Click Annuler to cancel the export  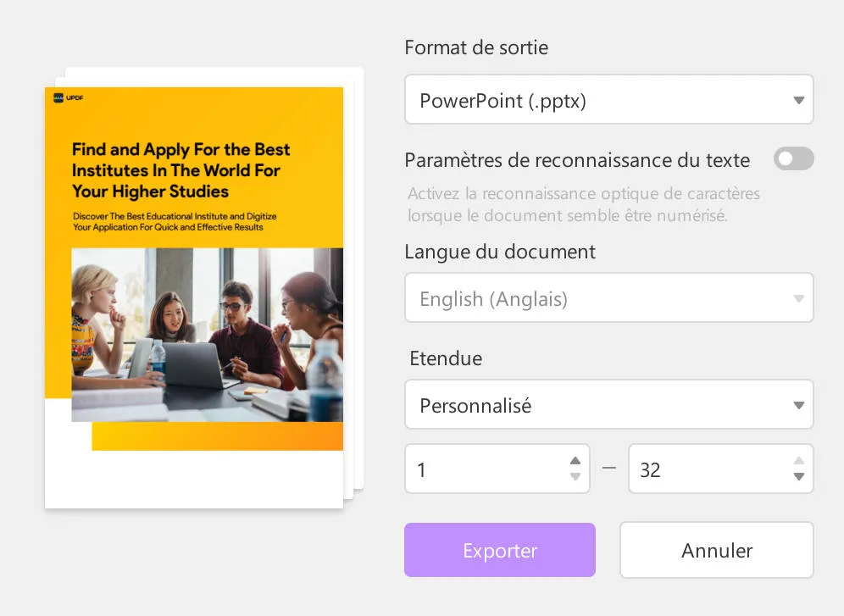pyautogui.click(x=716, y=550)
